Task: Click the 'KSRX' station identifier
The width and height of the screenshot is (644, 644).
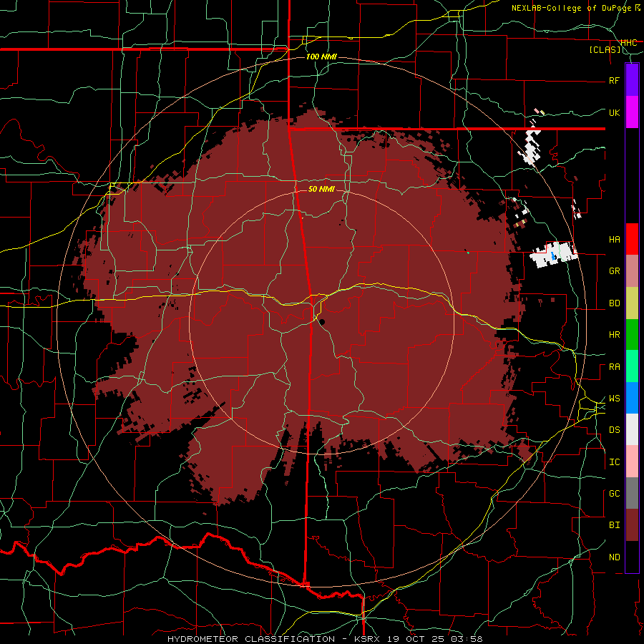Action: pos(367,639)
